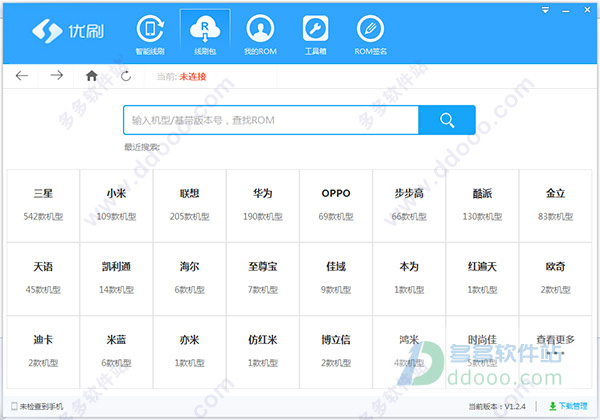Go forward with the right arrow

click(x=57, y=75)
